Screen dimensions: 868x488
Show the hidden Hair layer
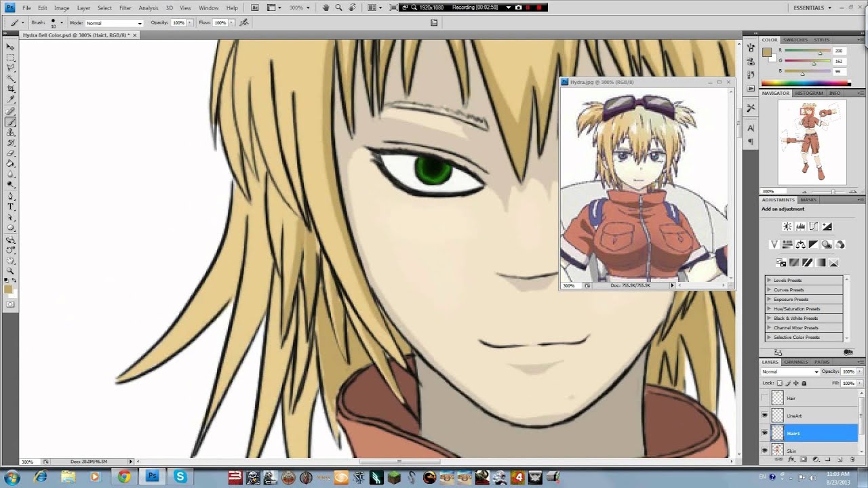(765, 398)
